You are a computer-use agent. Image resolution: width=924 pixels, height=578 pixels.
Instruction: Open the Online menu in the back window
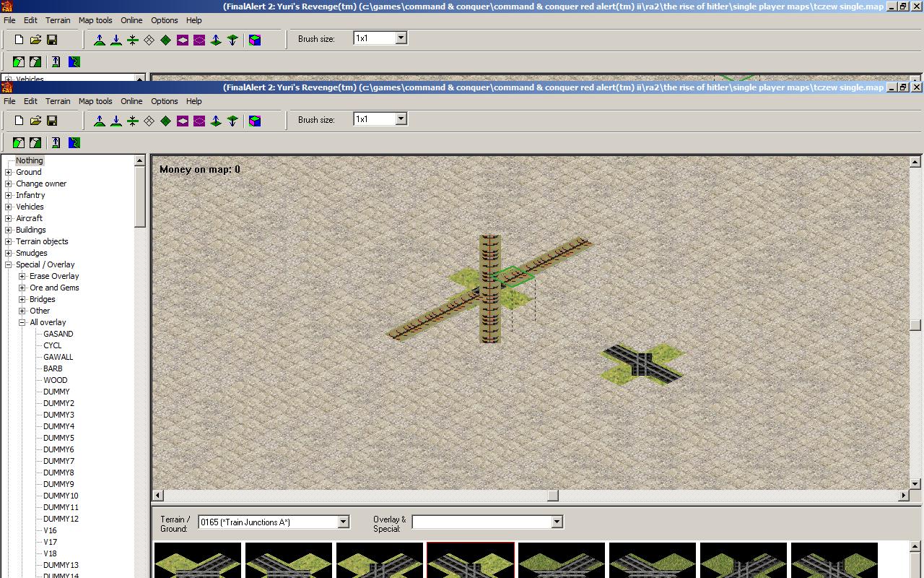(131, 20)
